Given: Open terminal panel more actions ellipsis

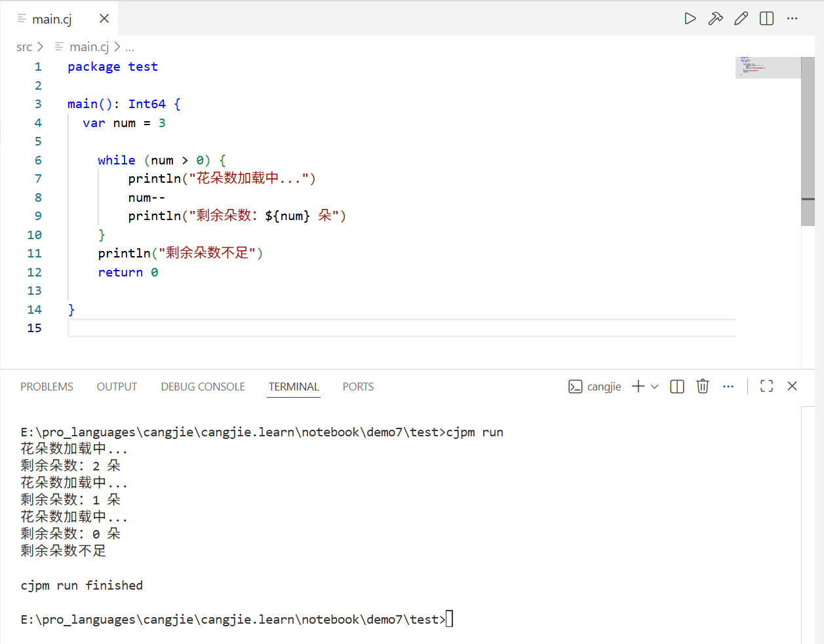Looking at the screenshot, I should click(x=728, y=387).
